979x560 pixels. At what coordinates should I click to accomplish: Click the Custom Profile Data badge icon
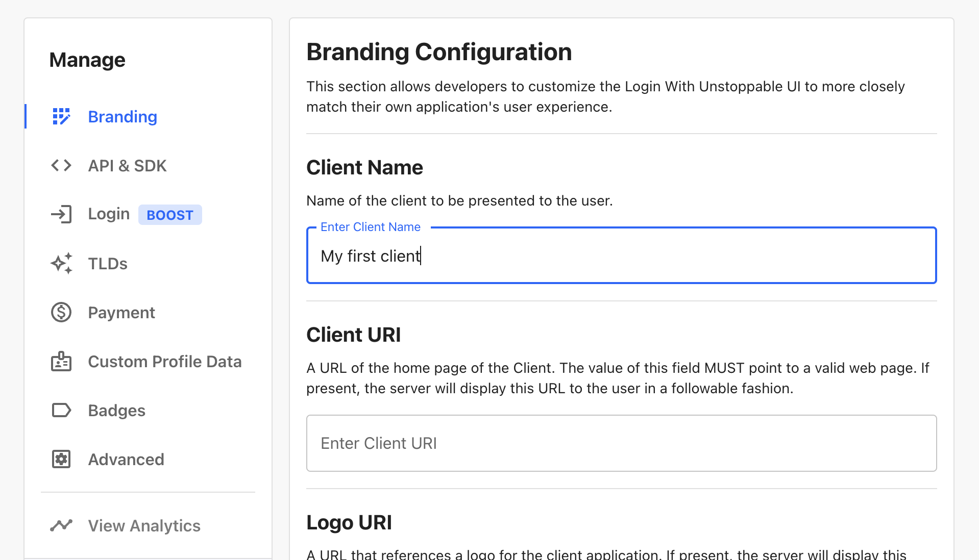coord(61,361)
